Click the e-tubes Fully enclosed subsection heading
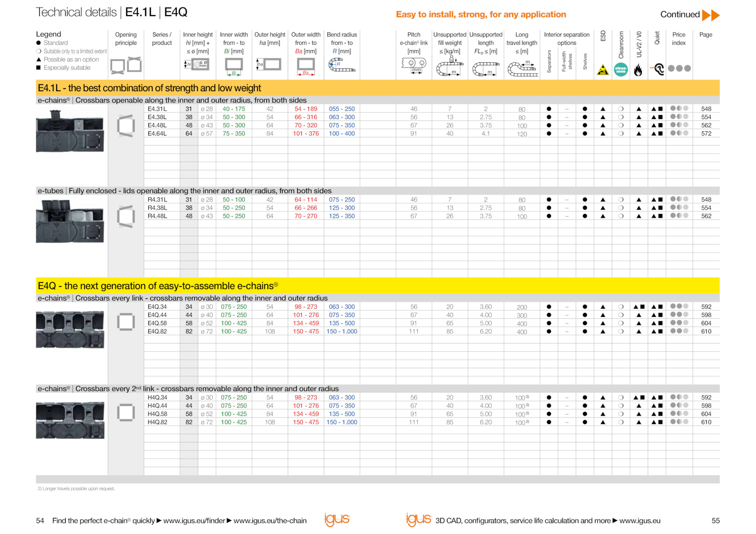This screenshot has height=534, width=756. [378, 191]
